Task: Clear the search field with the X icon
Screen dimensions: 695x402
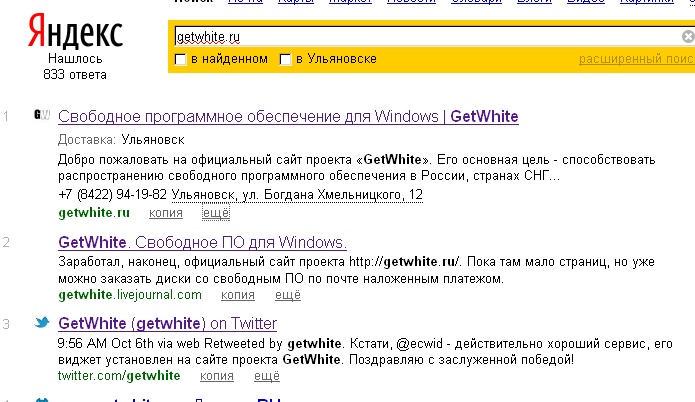Action: pyautogui.click(x=688, y=36)
